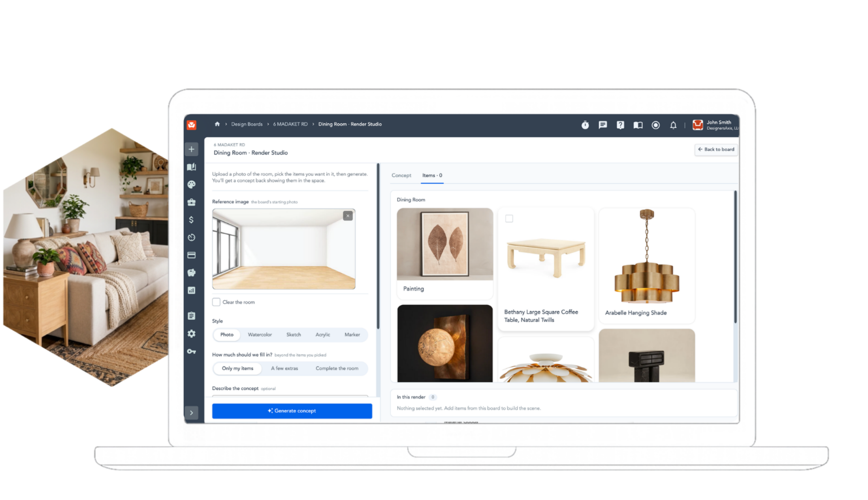This screenshot has width=868, height=500.
Task: Open the notifications bell icon
Action: 673,125
